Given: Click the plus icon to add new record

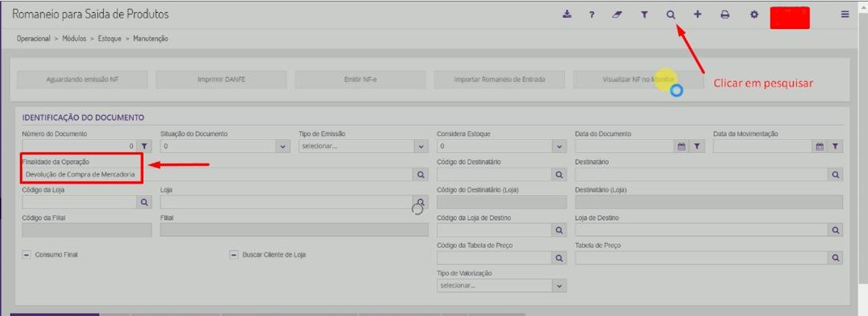Looking at the screenshot, I should [698, 14].
